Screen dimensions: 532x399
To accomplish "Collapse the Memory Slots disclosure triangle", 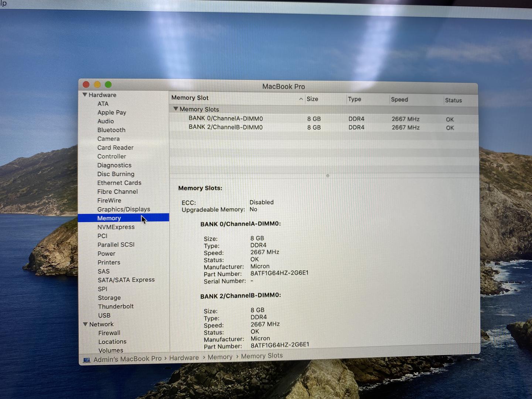I will (176, 109).
